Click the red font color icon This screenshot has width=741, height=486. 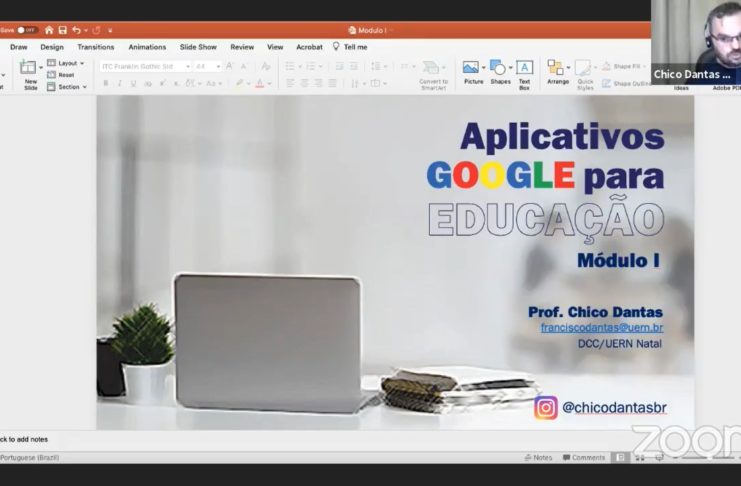(259, 84)
